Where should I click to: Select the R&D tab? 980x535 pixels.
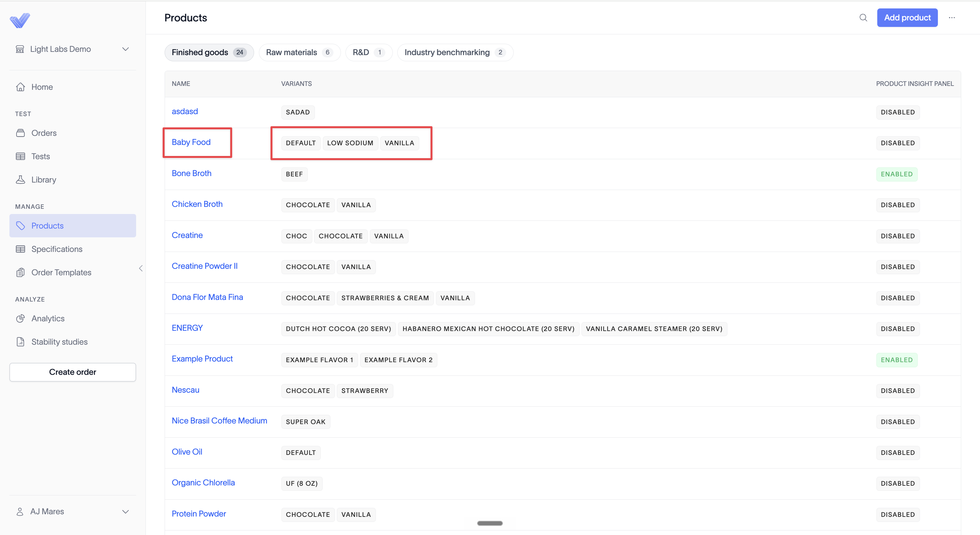(369, 53)
